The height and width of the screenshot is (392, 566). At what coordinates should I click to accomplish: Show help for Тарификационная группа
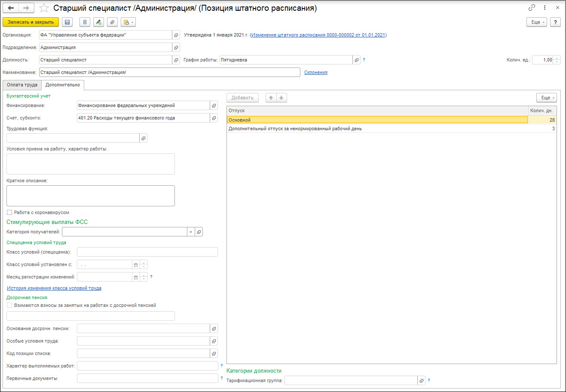[429, 380]
